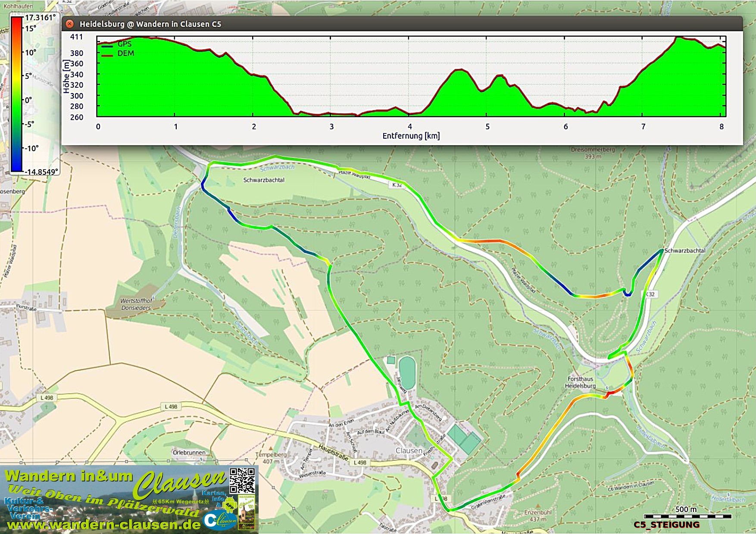Click the 411 maximum height value
The width and height of the screenshot is (756, 534).
pyautogui.click(x=76, y=37)
